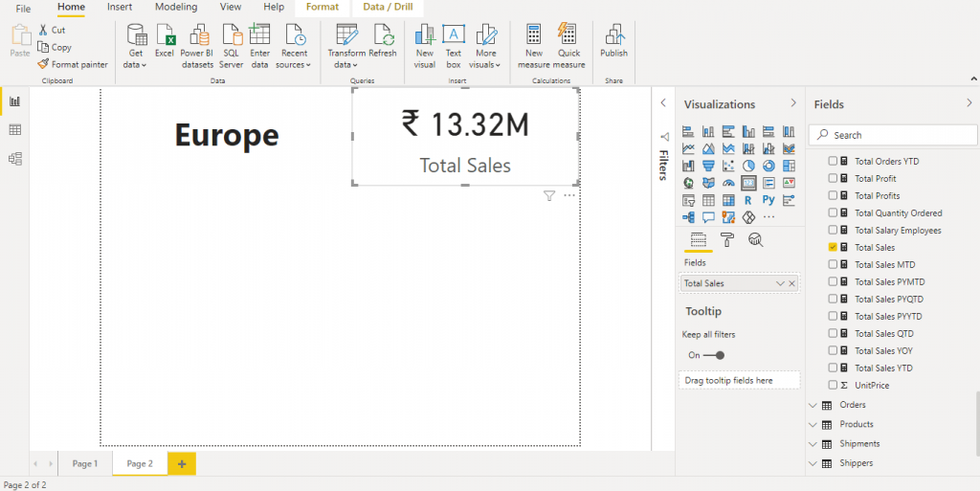Switch to Data view in left sidebar
Viewport: 980px width, 491px height.
coord(15,130)
